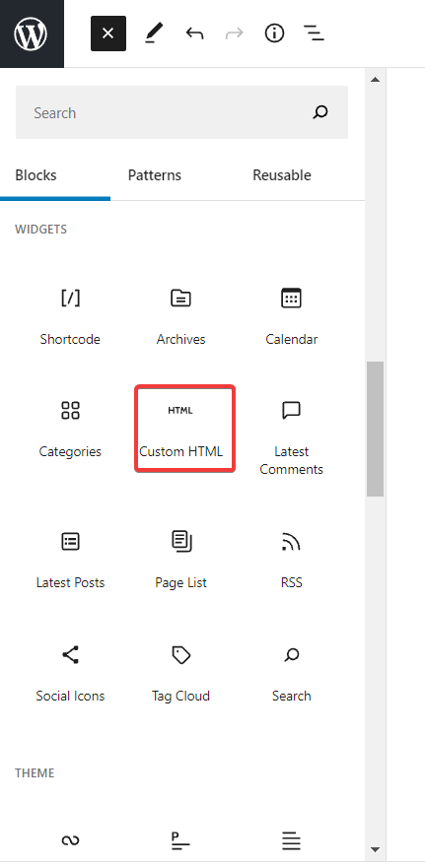
Task: Insert the Custom HTML block
Action: coord(180,429)
